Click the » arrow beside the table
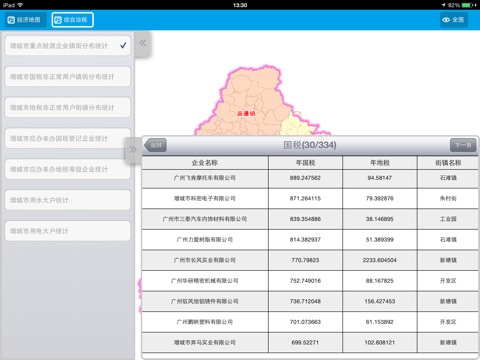This screenshot has width=480, height=360. point(133,149)
